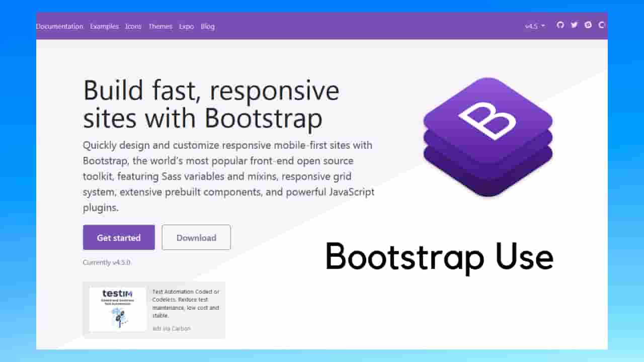Click the rightmost circular icon in the navbar
Image resolution: width=644 pixels, height=362 pixels.
[x=602, y=25]
